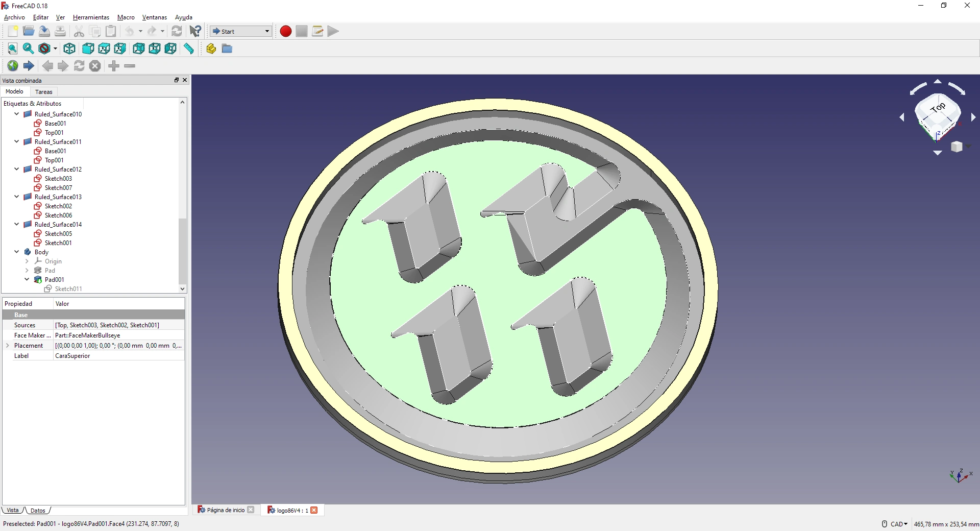The image size is (980, 531).
Task: Click the Face Maker property value
Action: click(x=119, y=335)
